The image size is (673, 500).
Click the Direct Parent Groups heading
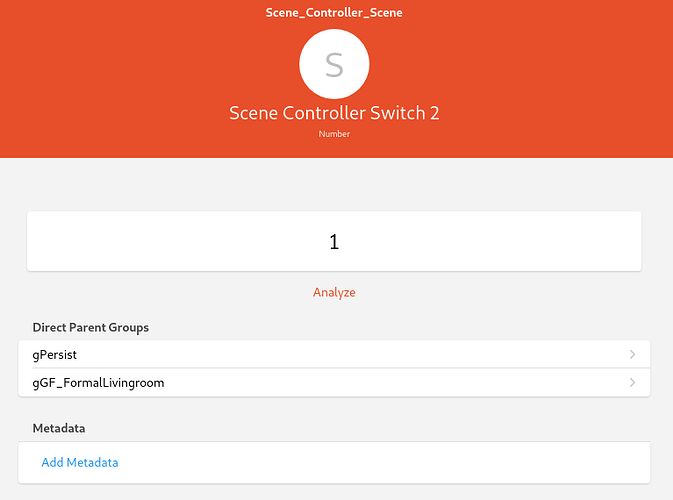[x=91, y=327]
